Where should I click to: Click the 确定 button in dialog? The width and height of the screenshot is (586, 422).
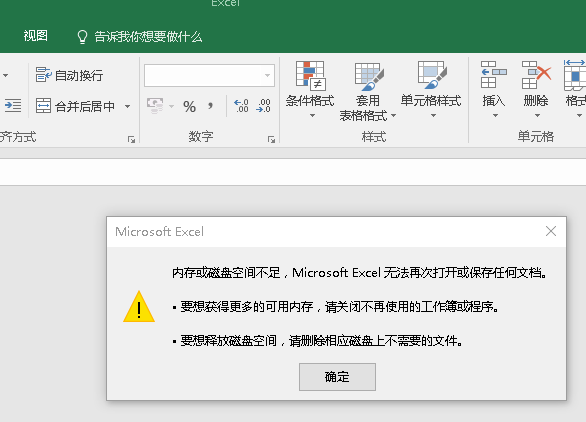click(337, 377)
